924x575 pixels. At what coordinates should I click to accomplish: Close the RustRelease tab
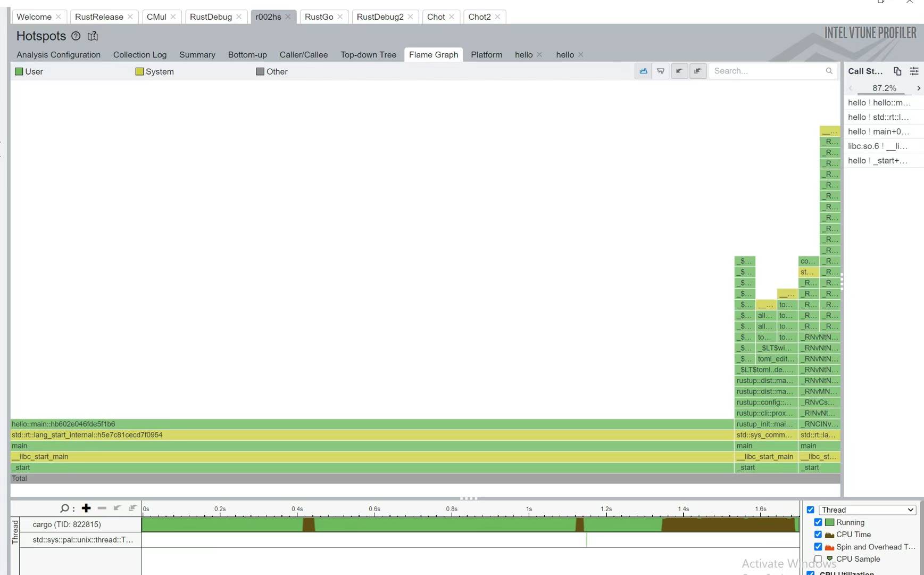point(130,17)
